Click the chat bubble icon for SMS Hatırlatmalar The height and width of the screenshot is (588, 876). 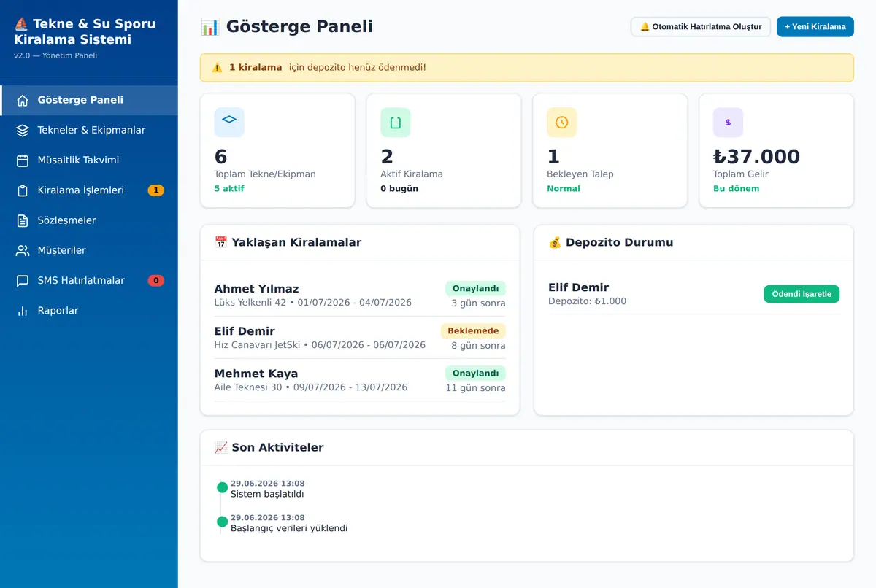(x=23, y=281)
